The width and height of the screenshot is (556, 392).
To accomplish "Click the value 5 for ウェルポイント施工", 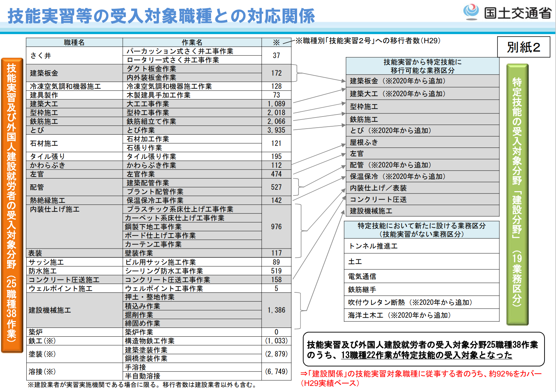I will tap(276, 288).
